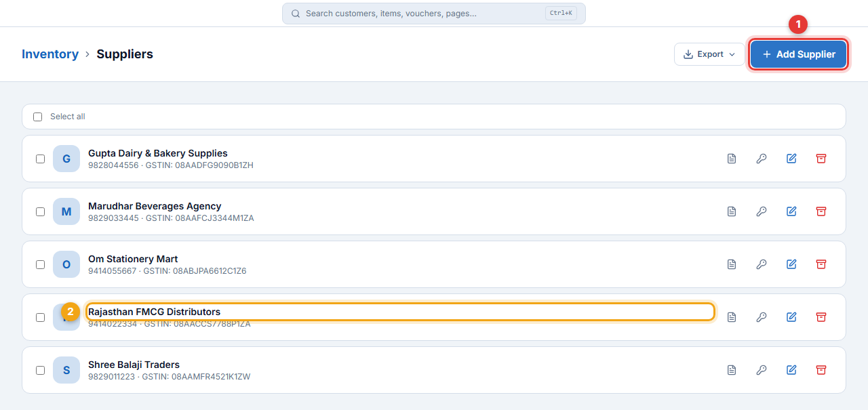This screenshot has width=868, height=410.
Task: Open the document icon for Shree Balaji Traders
Action: tap(732, 370)
